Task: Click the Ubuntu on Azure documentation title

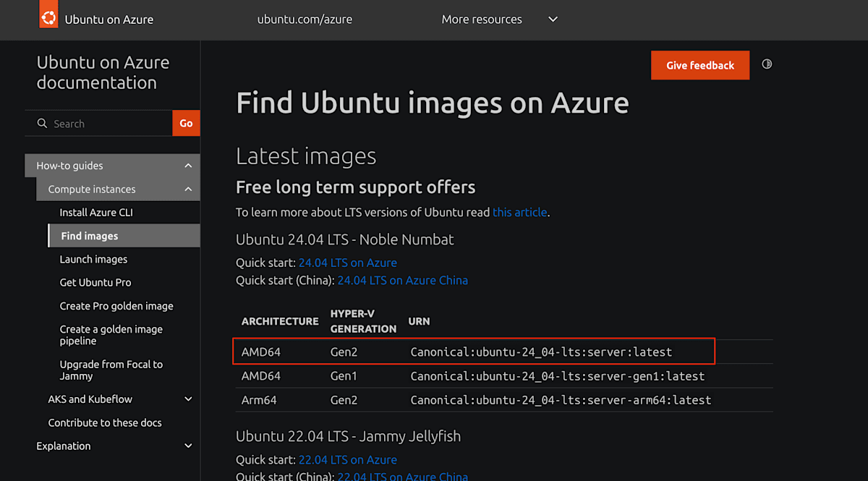Action: tap(103, 72)
